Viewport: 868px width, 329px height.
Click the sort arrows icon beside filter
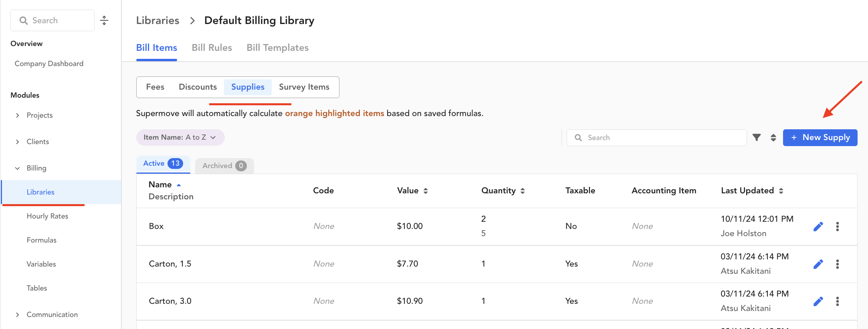tap(773, 138)
